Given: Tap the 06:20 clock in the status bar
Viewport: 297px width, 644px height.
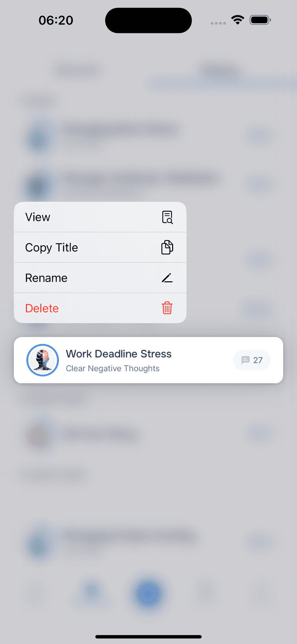Looking at the screenshot, I should pos(56,20).
